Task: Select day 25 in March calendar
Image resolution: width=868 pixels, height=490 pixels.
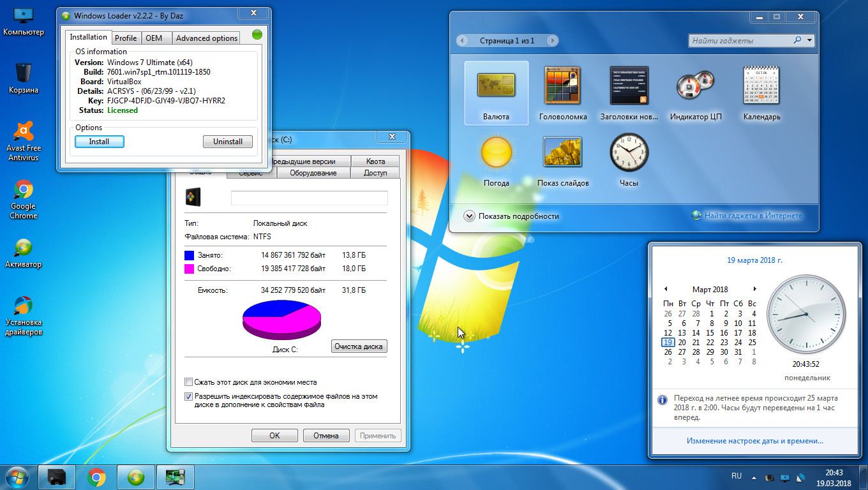Action: 752,343
